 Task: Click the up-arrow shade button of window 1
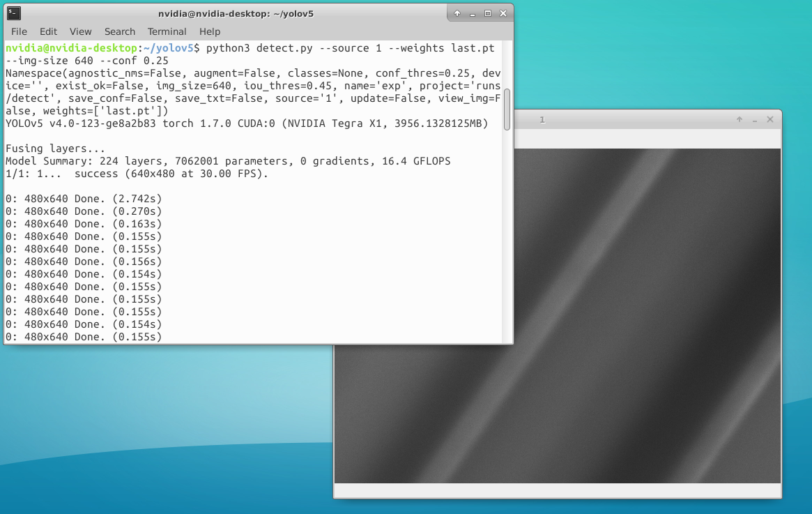pos(740,120)
